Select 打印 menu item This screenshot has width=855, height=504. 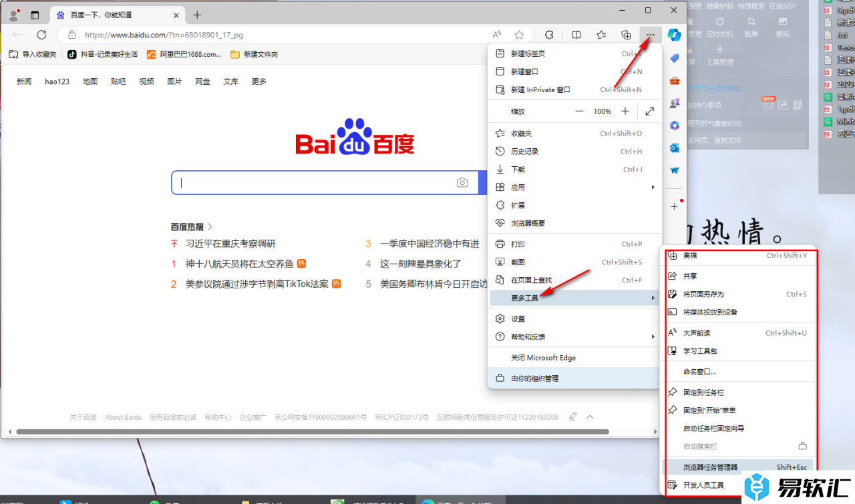(x=574, y=244)
